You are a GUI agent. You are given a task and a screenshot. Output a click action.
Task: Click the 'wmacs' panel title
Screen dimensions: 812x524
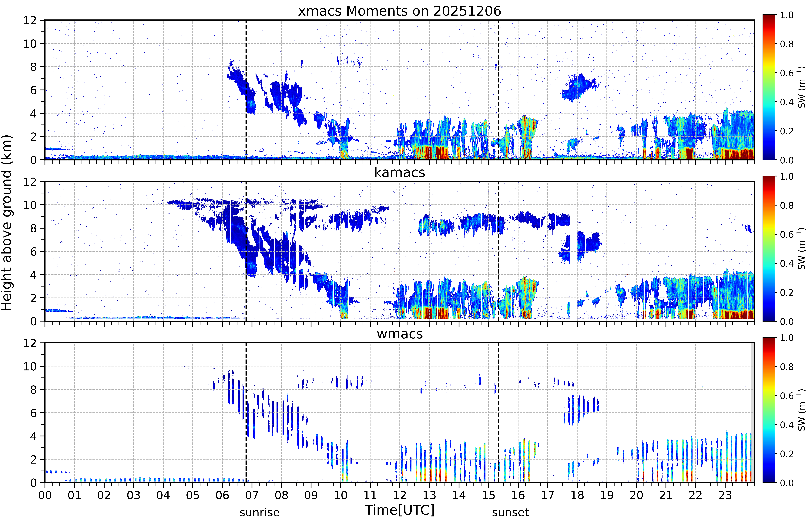(400, 334)
